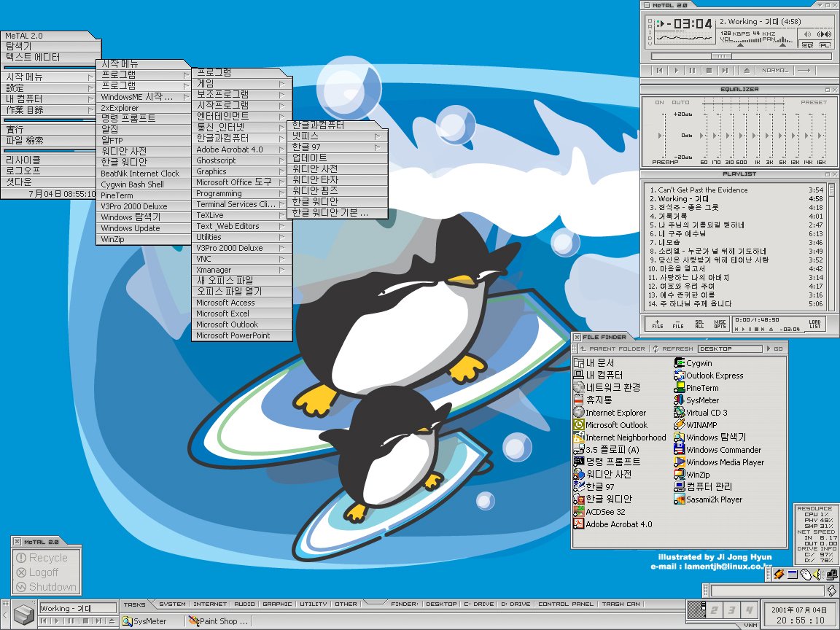Image resolution: width=840 pixels, height=630 pixels.
Task: Expand the 넷피스 submenu
Action: [337, 136]
